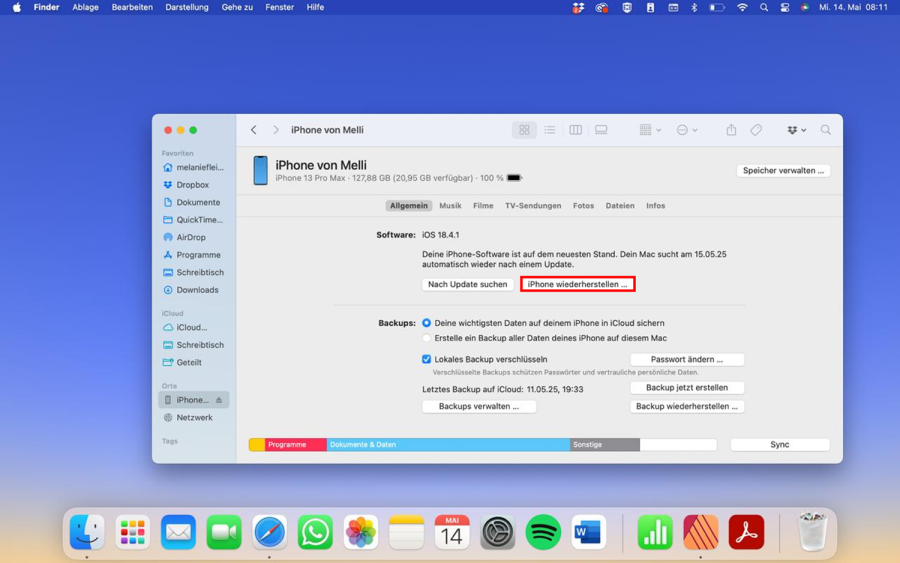
Task: Click Sonstige segment in storage bar
Action: [x=605, y=445]
